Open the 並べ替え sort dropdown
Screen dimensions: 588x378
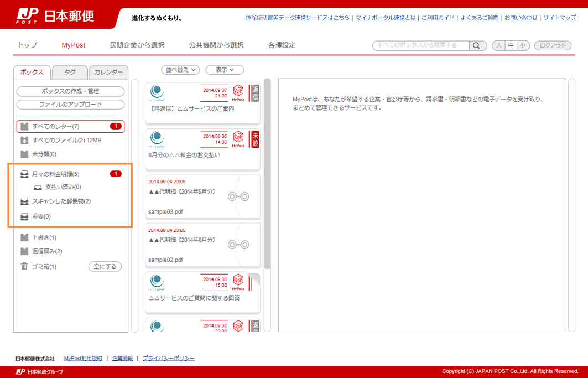pos(180,70)
